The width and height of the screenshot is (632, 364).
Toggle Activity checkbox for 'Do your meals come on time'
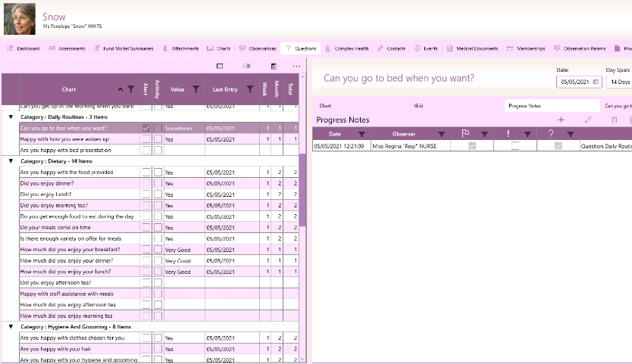click(x=158, y=228)
